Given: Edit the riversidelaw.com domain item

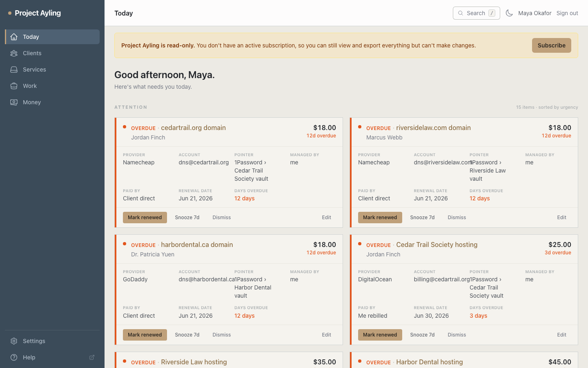Looking at the screenshot, I should [561, 218].
